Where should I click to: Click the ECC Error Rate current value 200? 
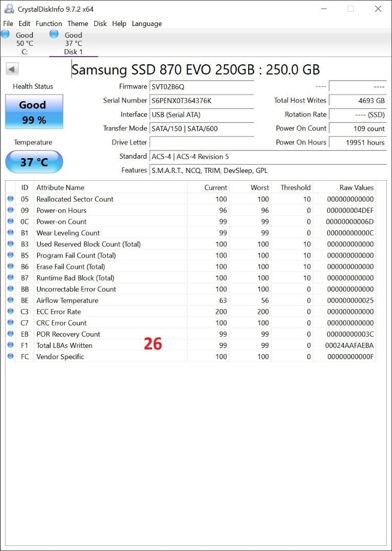coord(221,312)
